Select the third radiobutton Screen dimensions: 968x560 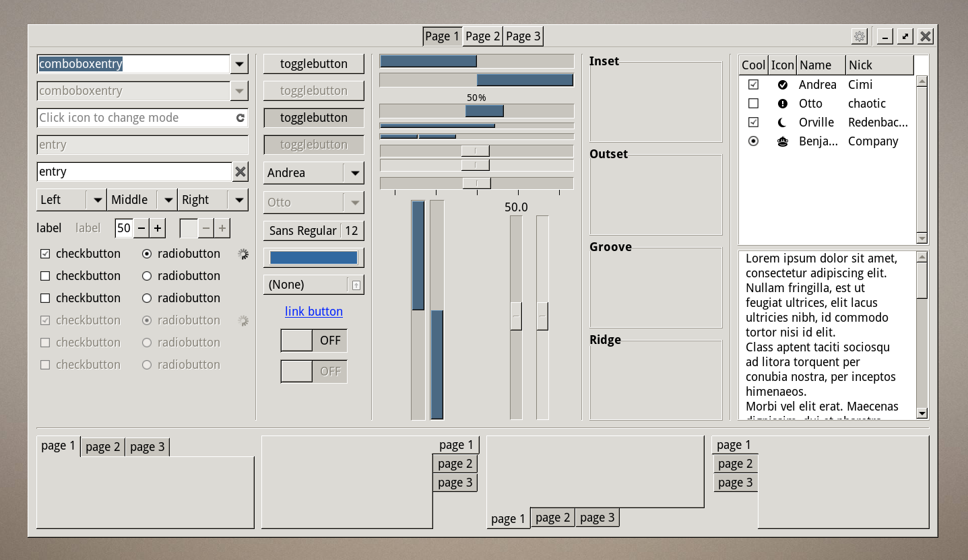coord(147,298)
